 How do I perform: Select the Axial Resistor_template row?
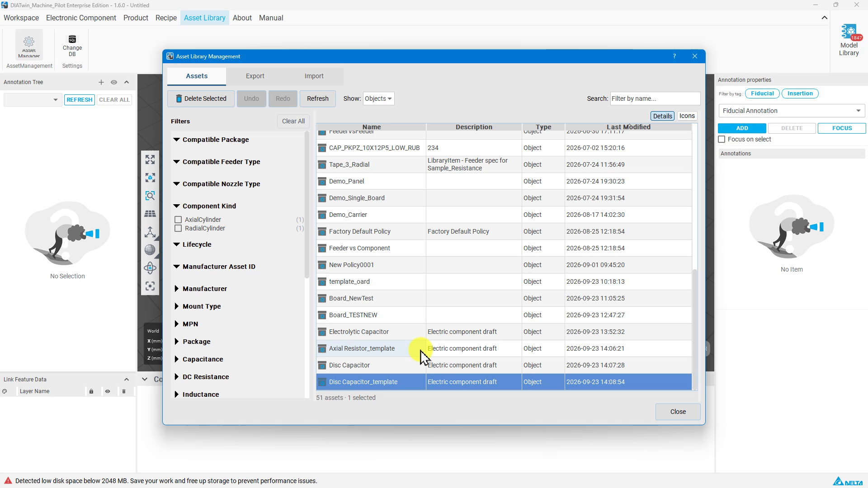(x=504, y=349)
